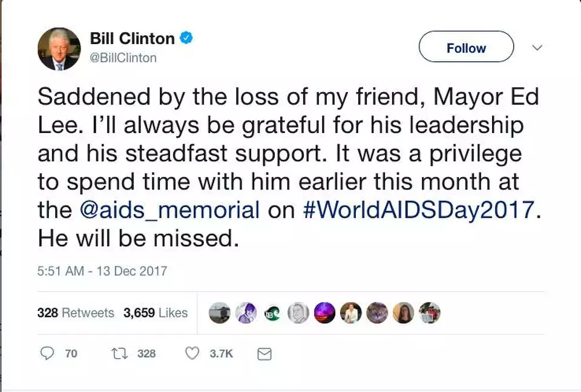
Task: Like the tweet with the heart icon
Action: click(192, 353)
